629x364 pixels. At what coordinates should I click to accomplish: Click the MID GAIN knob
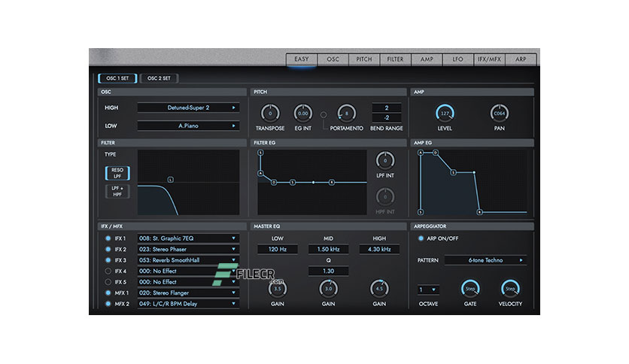pyautogui.click(x=328, y=289)
